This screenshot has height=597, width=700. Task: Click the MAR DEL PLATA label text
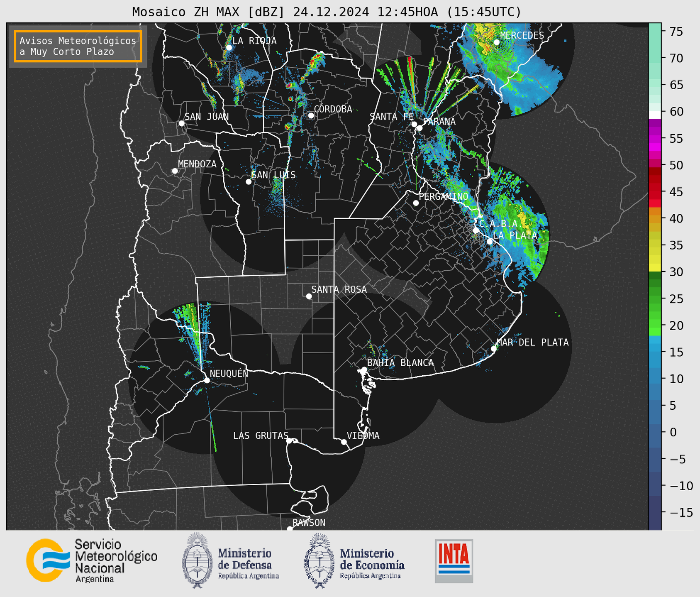pos(533,342)
